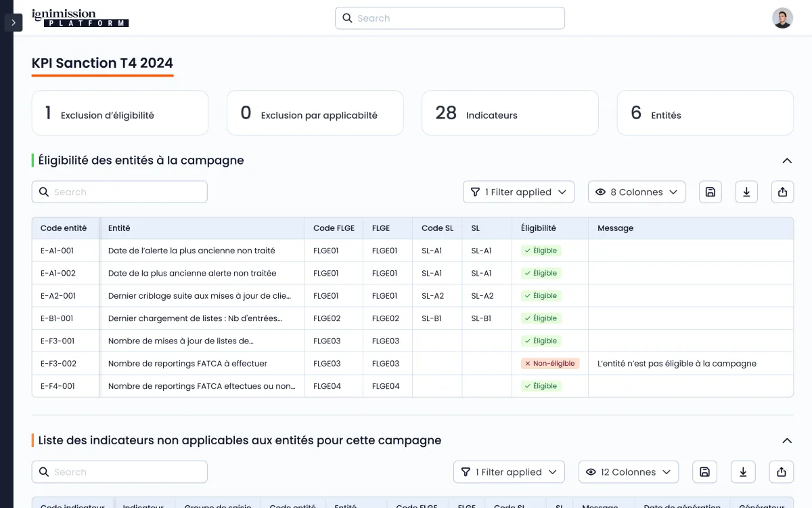Click the save icon in eligibility toolbar

click(710, 192)
